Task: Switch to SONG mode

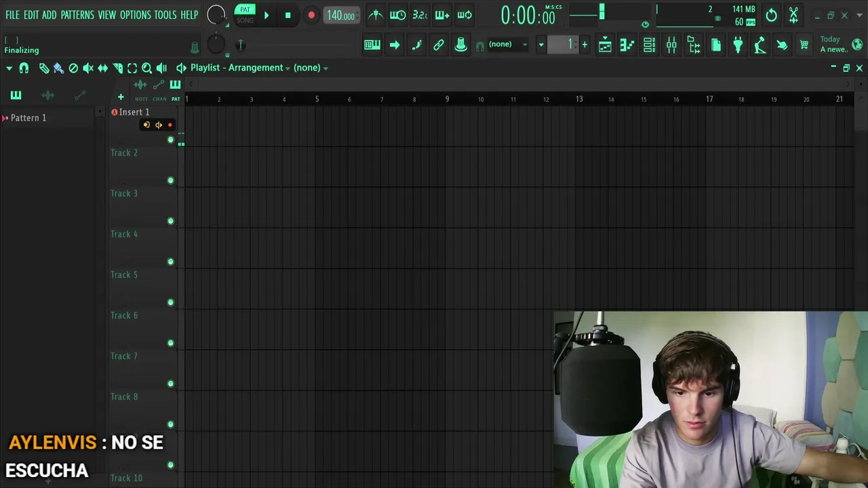Action: 245,20
